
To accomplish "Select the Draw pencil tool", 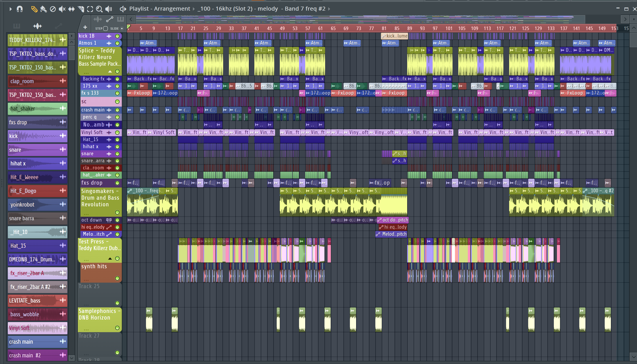I will click(x=34, y=9).
